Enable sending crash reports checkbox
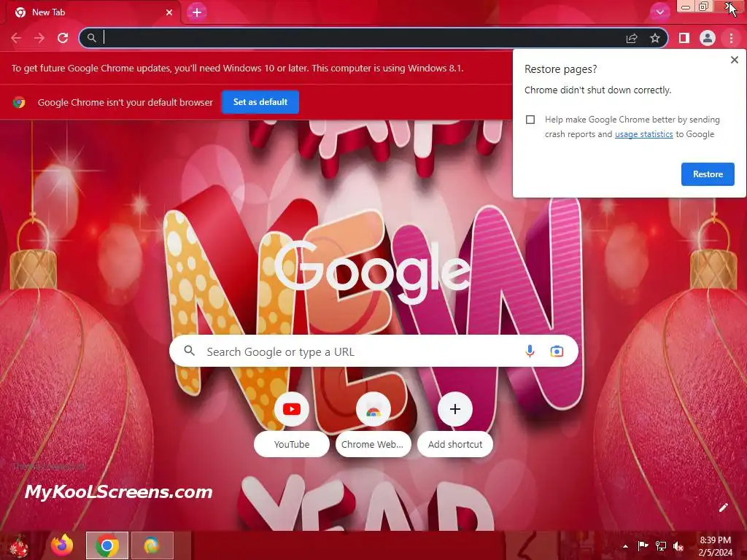 [530, 120]
